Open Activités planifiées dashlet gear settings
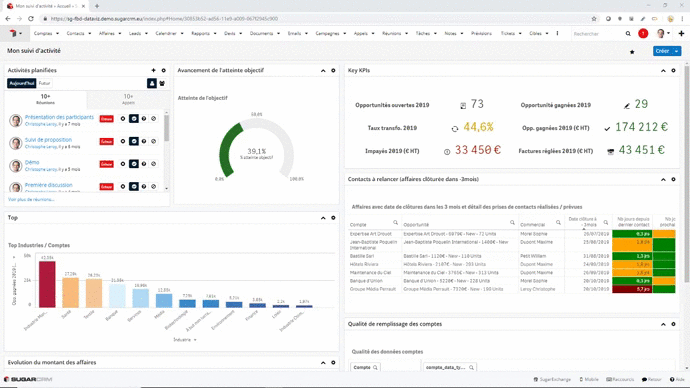Image resolution: width=690 pixels, height=388 pixels. 164,70
